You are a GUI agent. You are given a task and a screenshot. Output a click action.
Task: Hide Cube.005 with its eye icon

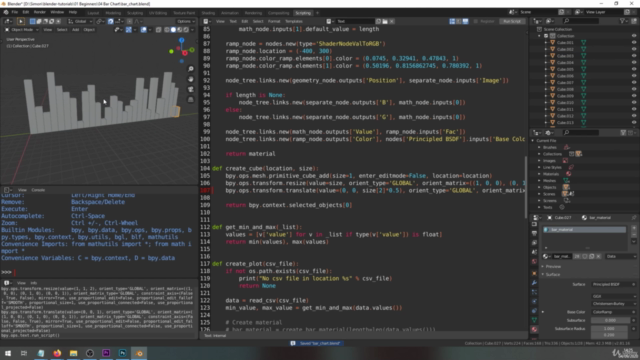tap(634, 69)
